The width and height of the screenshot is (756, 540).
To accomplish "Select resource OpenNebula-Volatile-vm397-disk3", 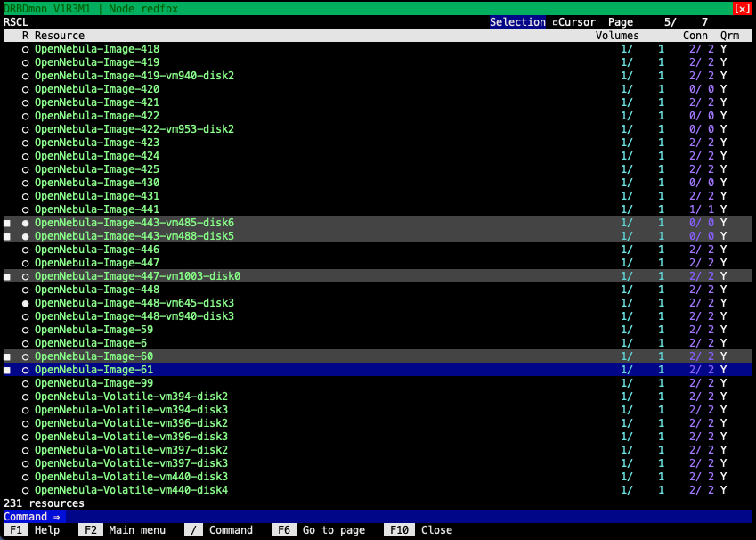I will pyautogui.click(x=131, y=463).
